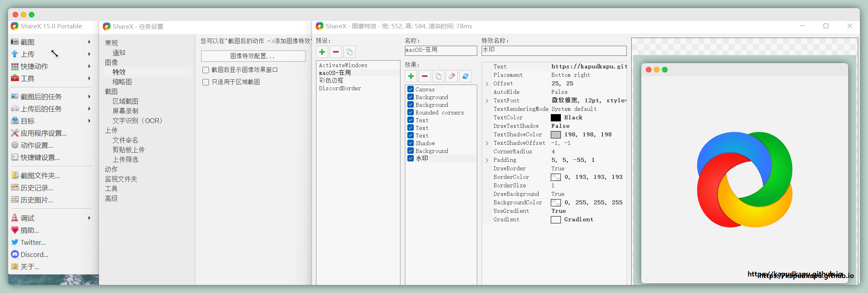Click the eraser icon to clear effects

pyautogui.click(x=452, y=76)
